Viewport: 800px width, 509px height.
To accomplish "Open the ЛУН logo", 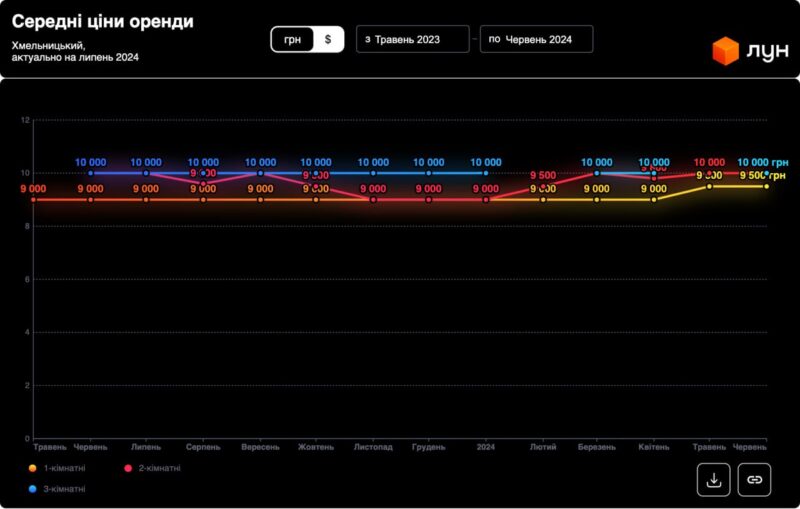I will click(750, 51).
